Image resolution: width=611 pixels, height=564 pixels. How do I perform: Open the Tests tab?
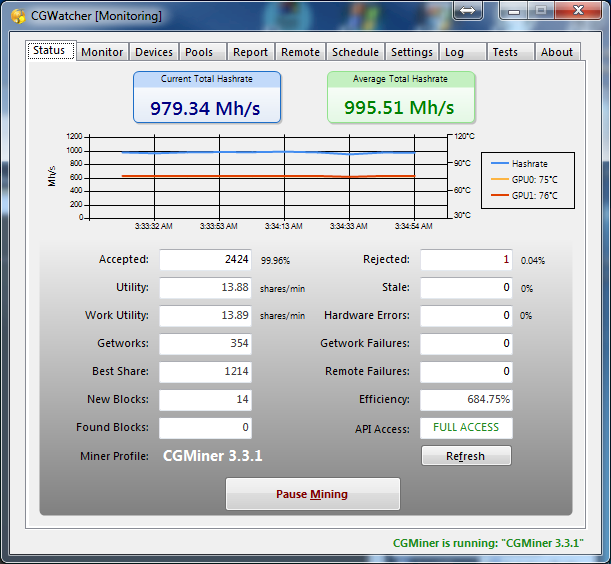point(510,52)
